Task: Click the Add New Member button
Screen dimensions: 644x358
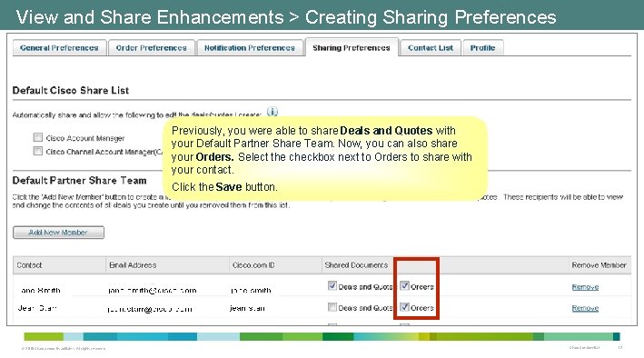Action: tap(58, 233)
